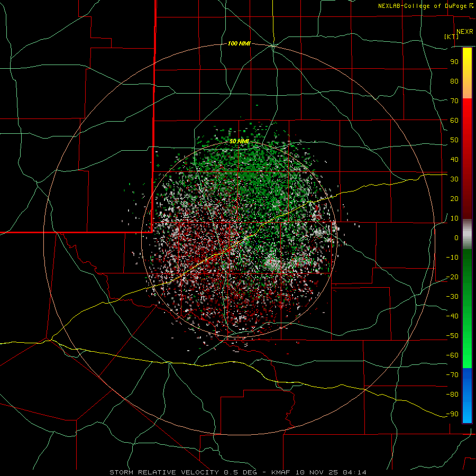This screenshot has width=476, height=476.
Task: Click the NEXLAB-College of DuPage title text
Action: point(422,6)
